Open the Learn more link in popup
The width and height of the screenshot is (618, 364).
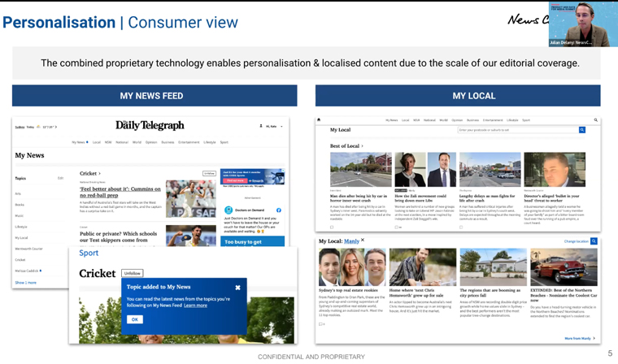click(195, 305)
